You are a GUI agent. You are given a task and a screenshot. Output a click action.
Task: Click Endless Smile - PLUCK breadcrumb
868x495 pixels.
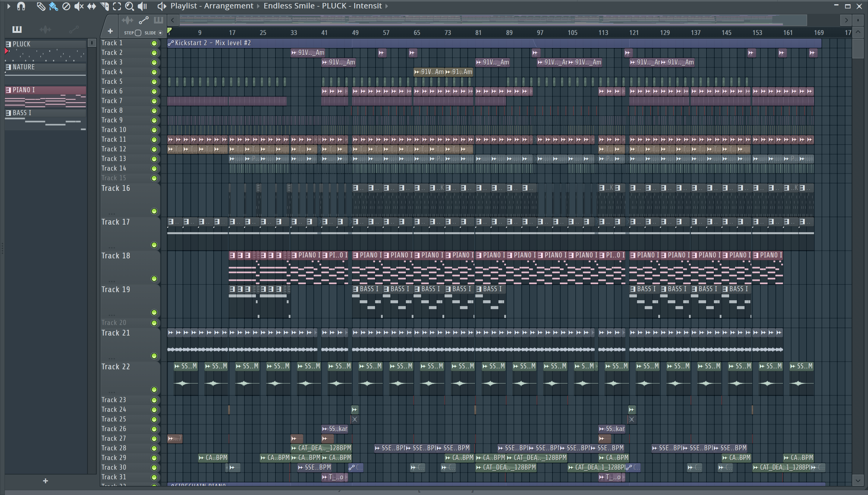[x=323, y=6]
